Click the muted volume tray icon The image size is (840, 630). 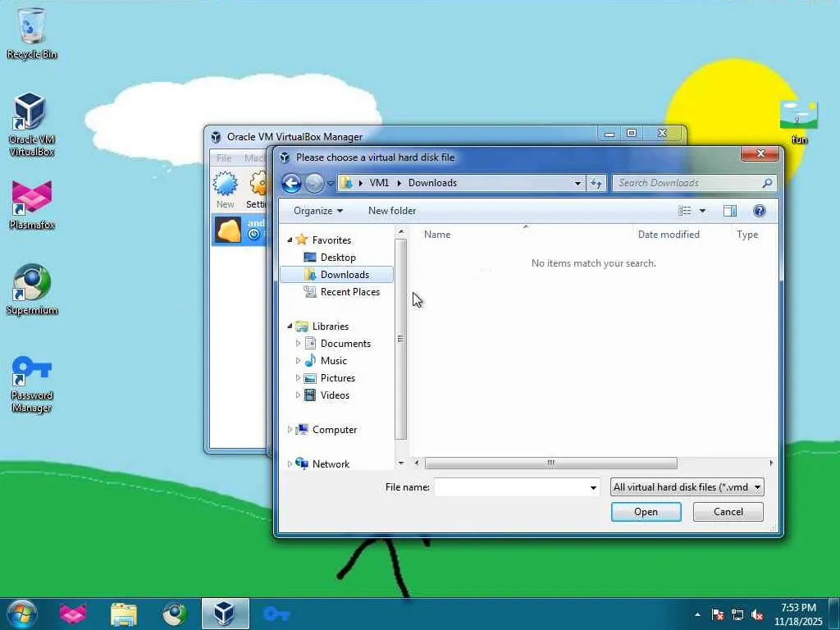click(757, 614)
